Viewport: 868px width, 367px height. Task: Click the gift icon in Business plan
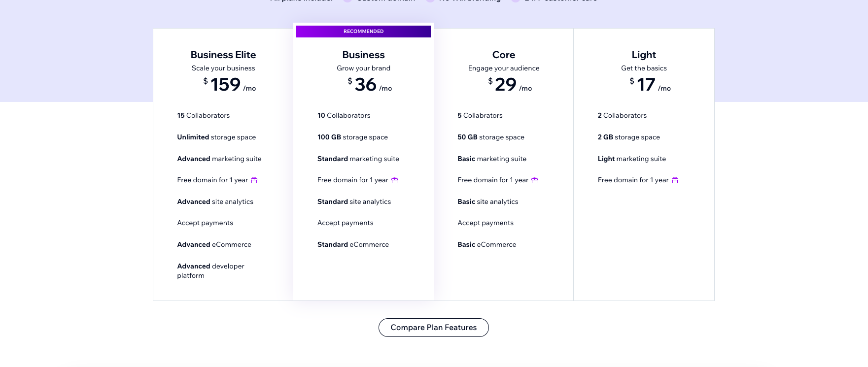pos(394,180)
